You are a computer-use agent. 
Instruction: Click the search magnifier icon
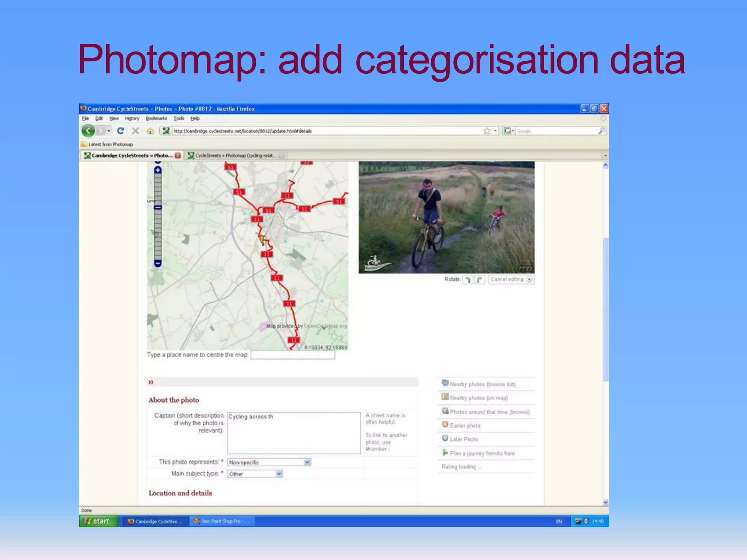601,131
